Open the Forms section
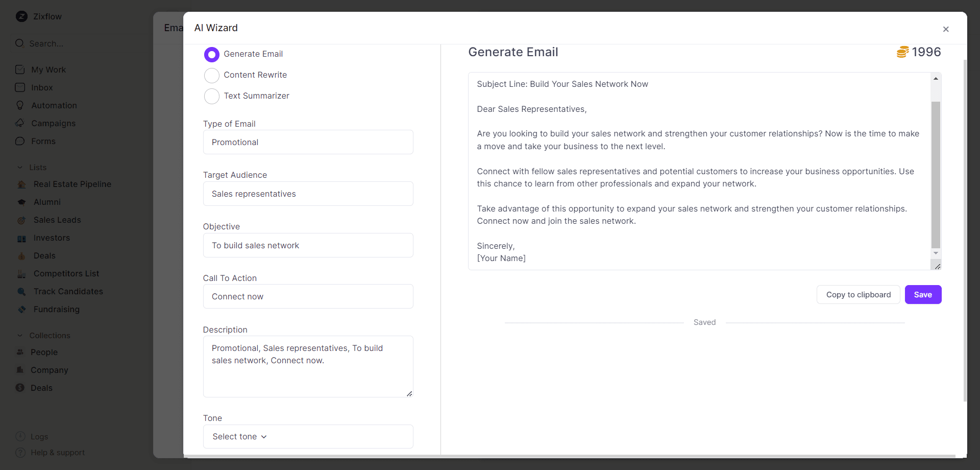 43,141
